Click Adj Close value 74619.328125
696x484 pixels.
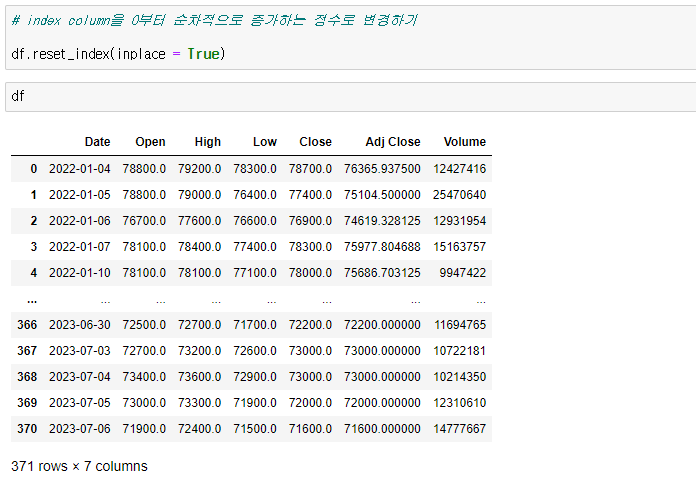tap(382, 221)
